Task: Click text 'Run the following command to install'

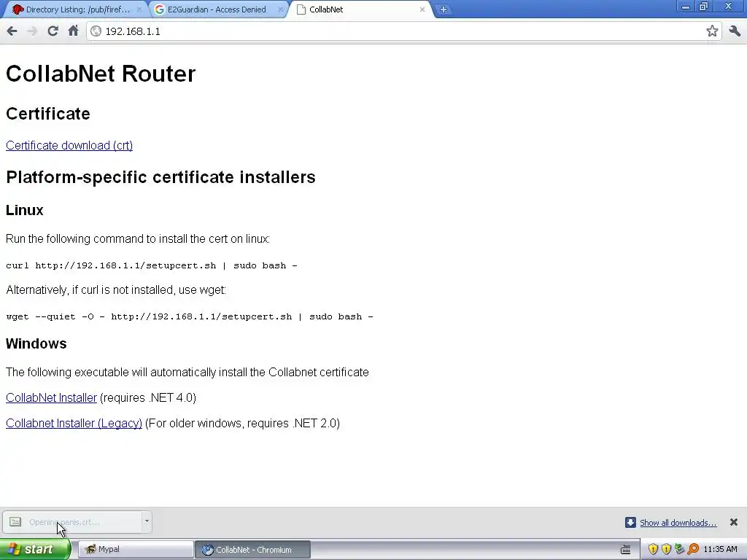Action: pyautogui.click(x=138, y=238)
